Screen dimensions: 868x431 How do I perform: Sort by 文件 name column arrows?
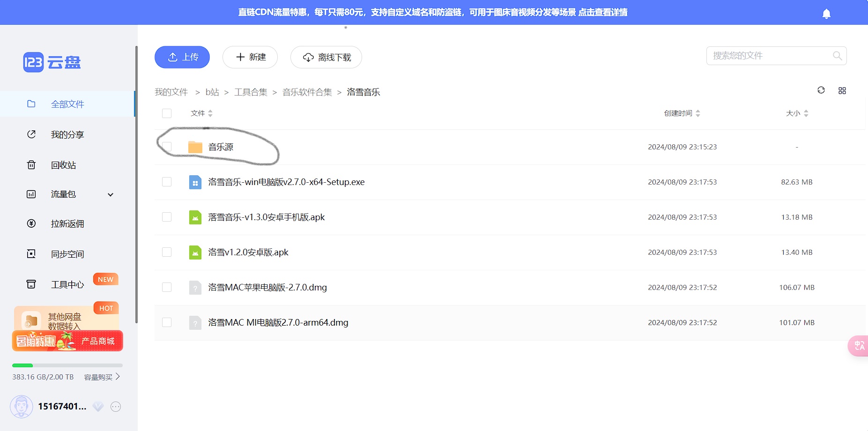(x=210, y=113)
